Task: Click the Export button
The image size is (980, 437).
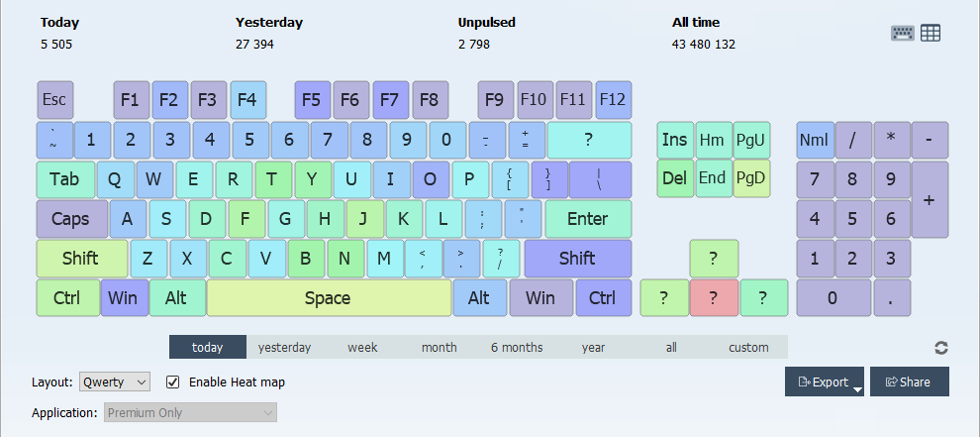Action: point(823,382)
